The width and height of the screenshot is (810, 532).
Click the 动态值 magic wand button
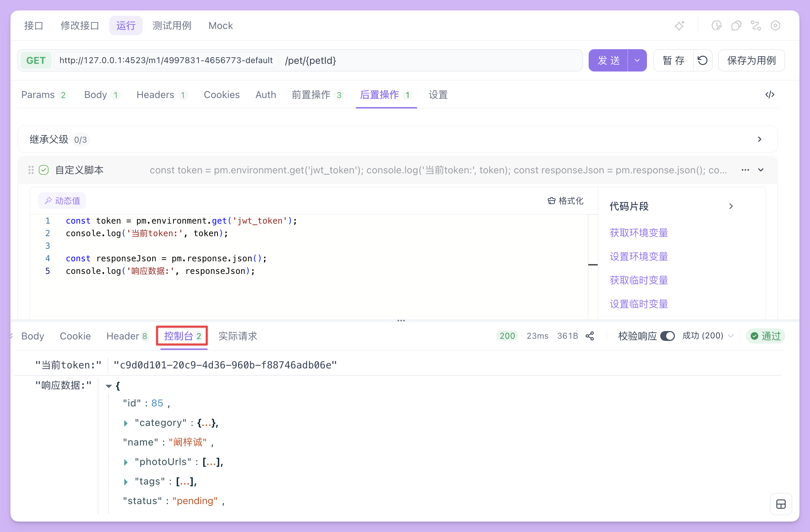point(62,201)
